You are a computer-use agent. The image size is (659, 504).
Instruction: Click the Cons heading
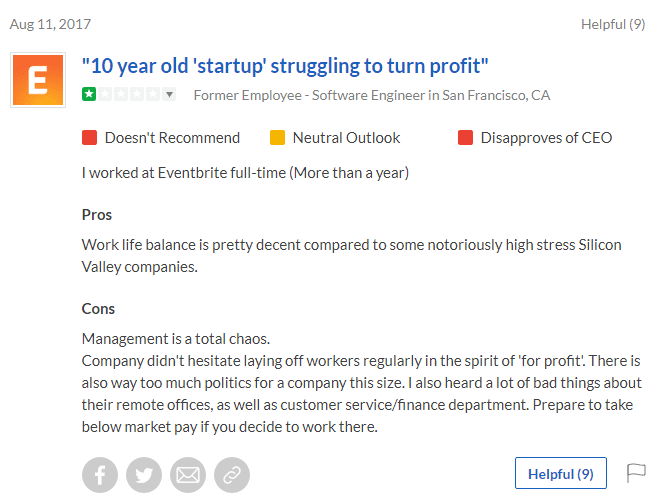point(98,309)
